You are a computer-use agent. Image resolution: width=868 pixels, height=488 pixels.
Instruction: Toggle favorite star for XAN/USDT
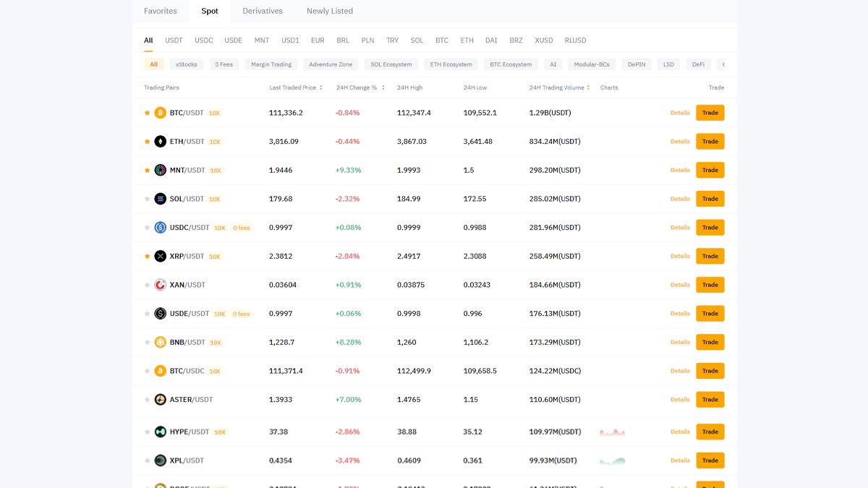pyautogui.click(x=147, y=285)
